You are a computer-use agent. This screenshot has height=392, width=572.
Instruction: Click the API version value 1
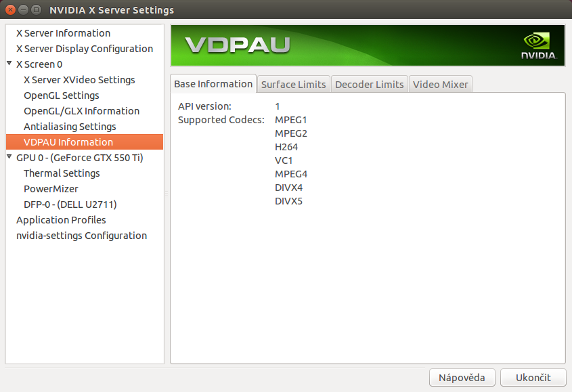pyautogui.click(x=278, y=106)
